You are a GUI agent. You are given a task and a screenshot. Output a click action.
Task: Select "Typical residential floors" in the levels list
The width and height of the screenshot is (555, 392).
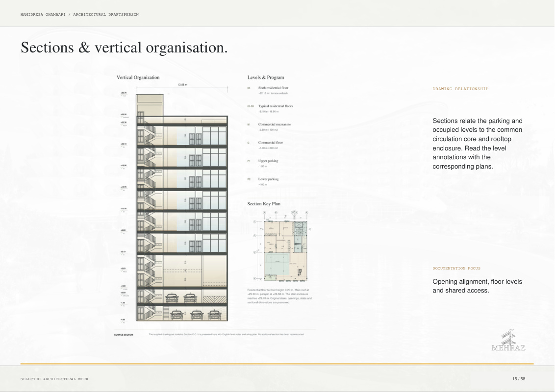[276, 106]
